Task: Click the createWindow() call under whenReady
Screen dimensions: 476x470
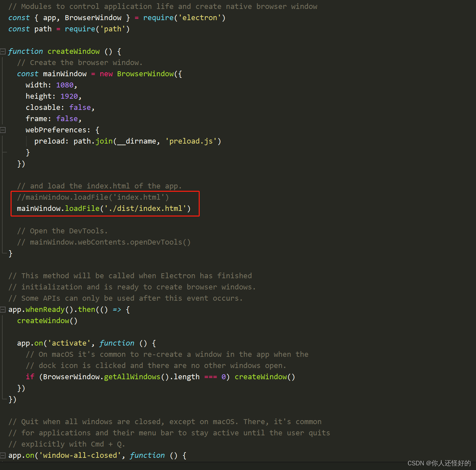Action: pos(47,321)
